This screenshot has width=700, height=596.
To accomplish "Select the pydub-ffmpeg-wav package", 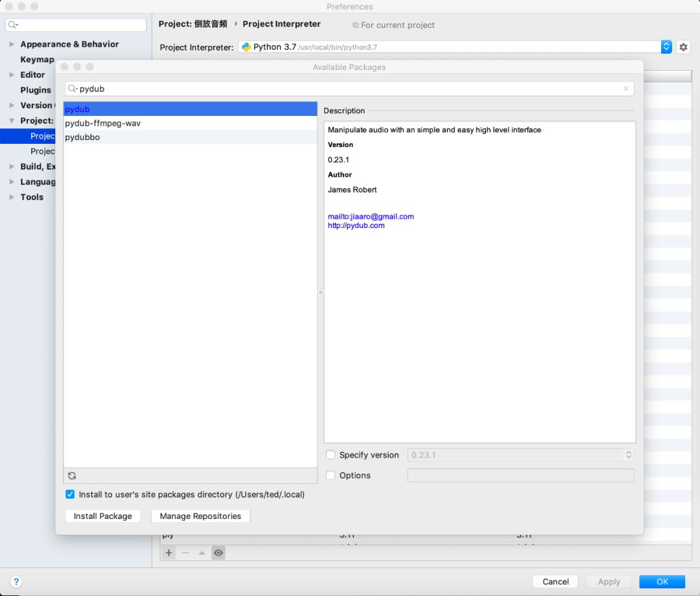I will 190,123.
